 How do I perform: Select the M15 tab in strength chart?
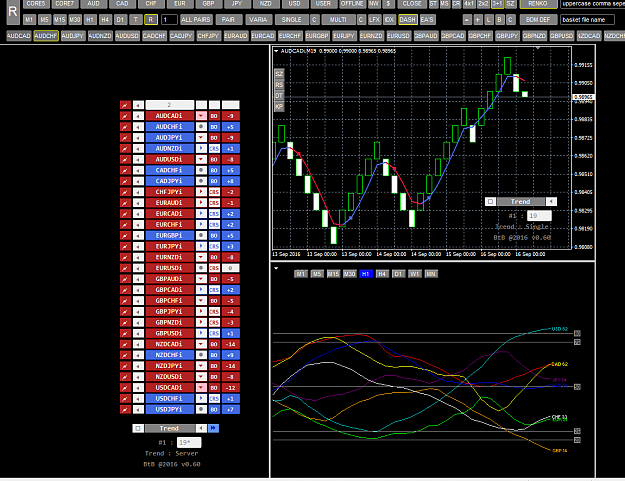(333, 274)
